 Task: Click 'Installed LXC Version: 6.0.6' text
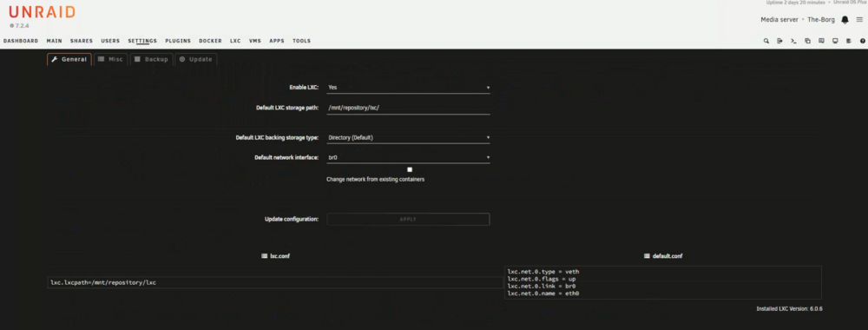[789, 309]
